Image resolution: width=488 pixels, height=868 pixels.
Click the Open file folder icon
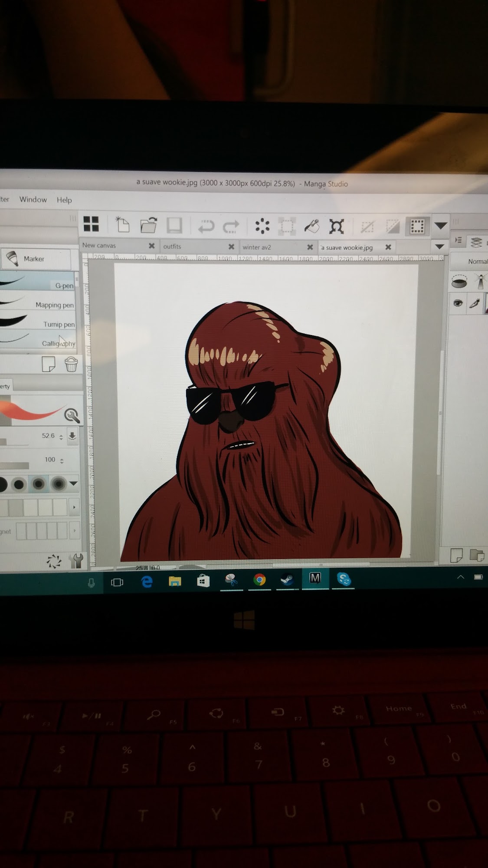click(148, 225)
